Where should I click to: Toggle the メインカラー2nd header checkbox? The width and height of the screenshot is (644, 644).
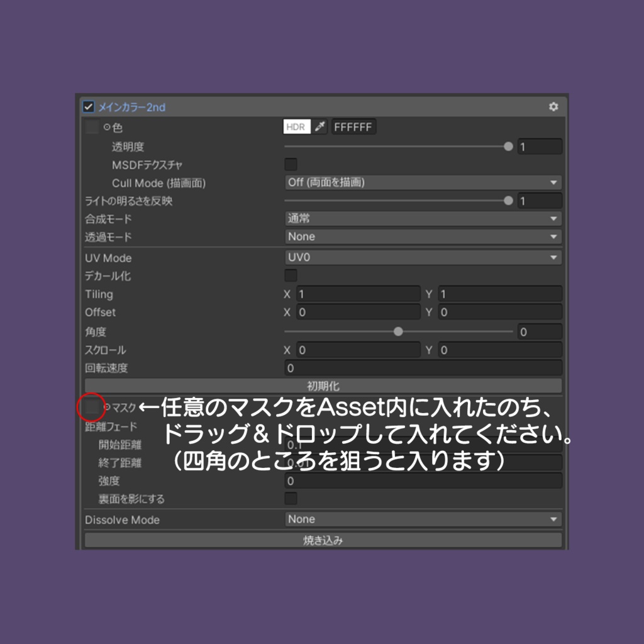coord(87,107)
